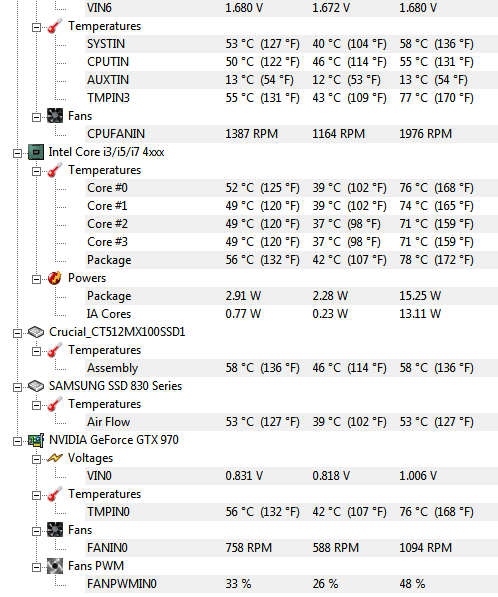Click the 15.25 W maximum power value
498x597 pixels.
[420, 296]
